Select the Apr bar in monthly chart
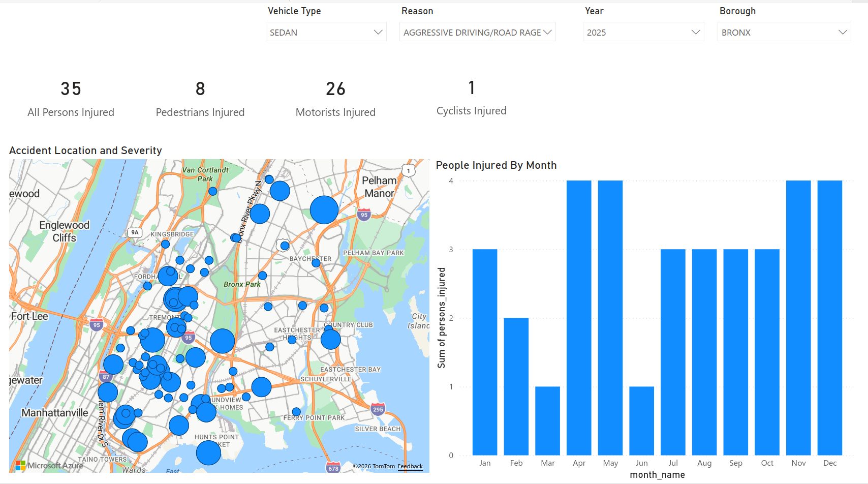The height and width of the screenshot is (484, 868). pyautogui.click(x=579, y=318)
